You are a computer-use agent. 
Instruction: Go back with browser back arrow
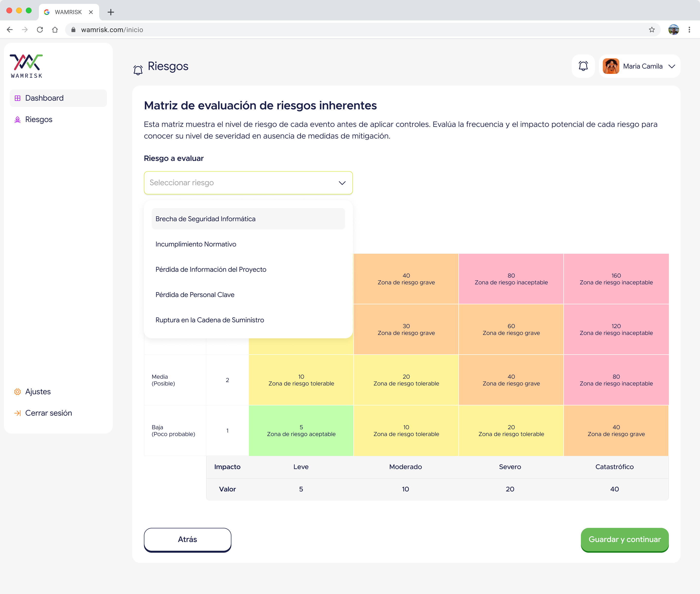pos(10,30)
